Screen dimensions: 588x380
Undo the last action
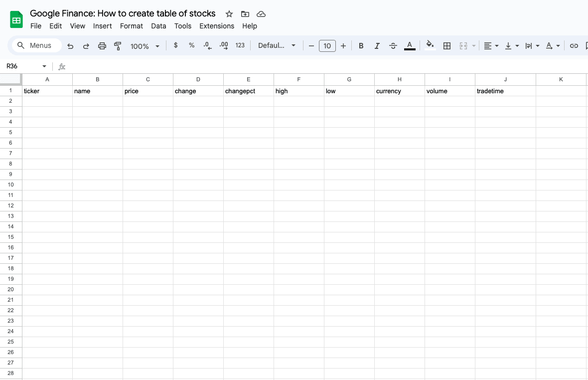[70, 45]
